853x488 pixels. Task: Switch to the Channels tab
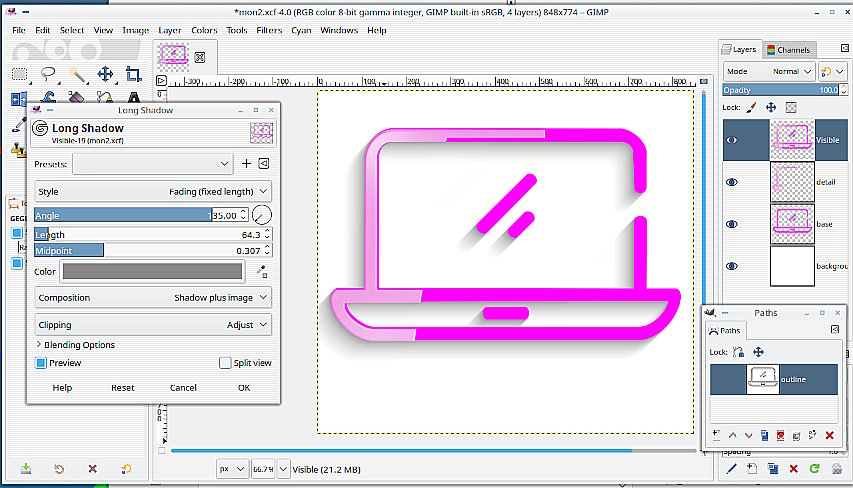point(788,50)
